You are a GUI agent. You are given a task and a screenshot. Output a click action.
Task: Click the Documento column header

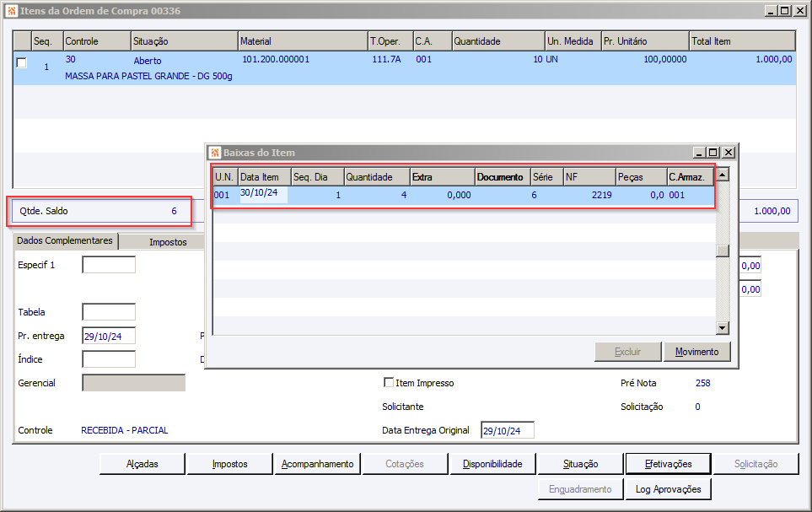(x=503, y=177)
